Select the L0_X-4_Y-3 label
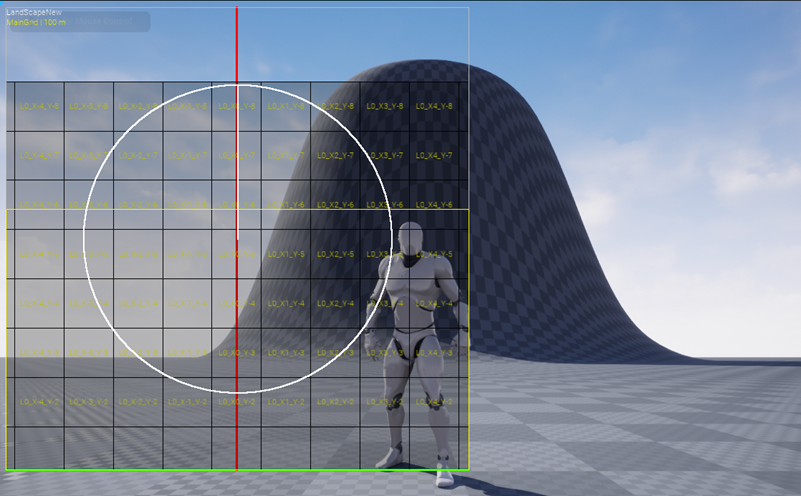 click(39, 353)
